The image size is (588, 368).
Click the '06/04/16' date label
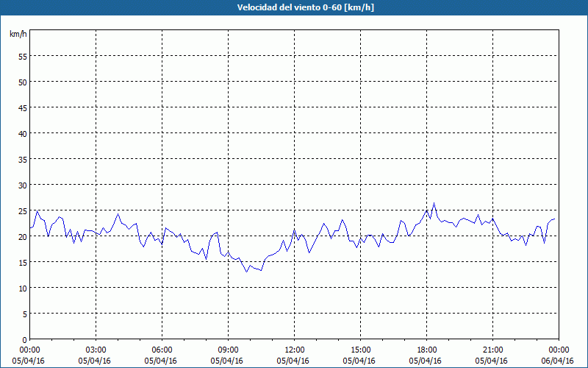tap(557, 361)
